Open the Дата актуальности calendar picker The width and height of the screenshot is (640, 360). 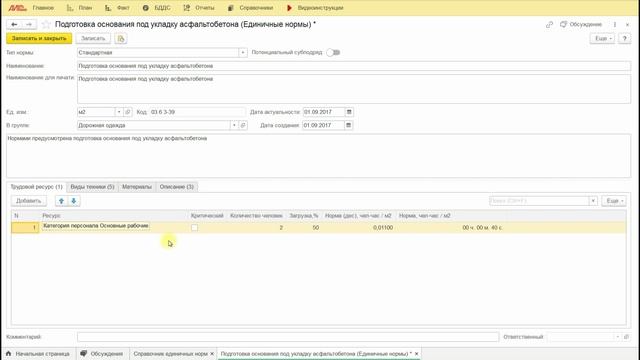click(349, 112)
